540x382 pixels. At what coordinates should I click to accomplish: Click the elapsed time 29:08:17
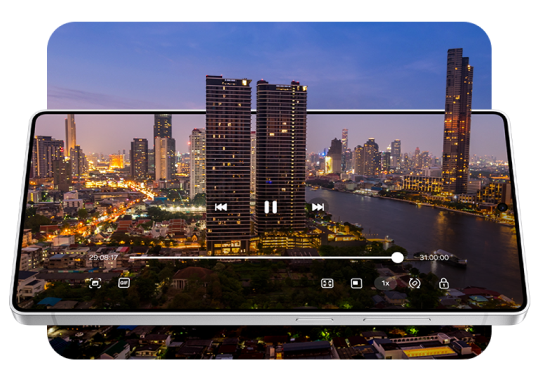(103, 257)
